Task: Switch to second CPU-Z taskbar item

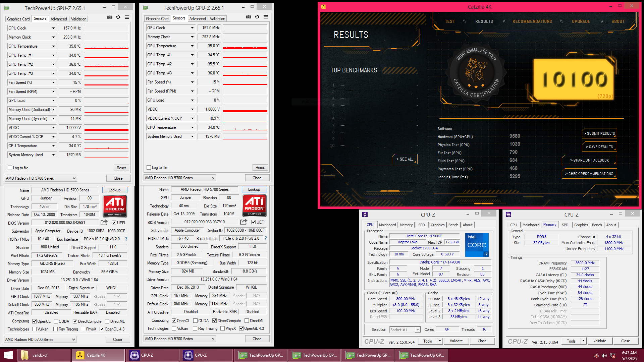Action: tap(206, 355)
